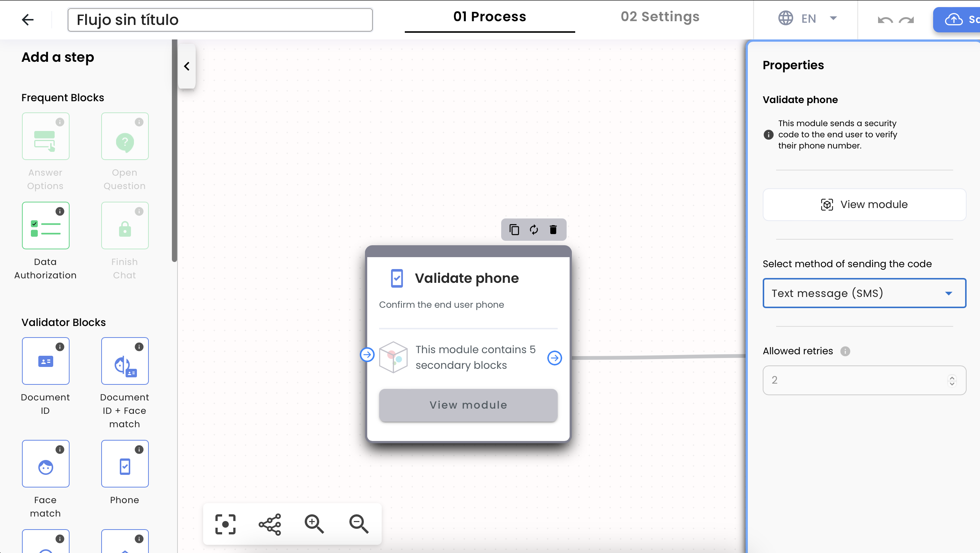Collapse the Add a step sidebar

coord(187,66)
